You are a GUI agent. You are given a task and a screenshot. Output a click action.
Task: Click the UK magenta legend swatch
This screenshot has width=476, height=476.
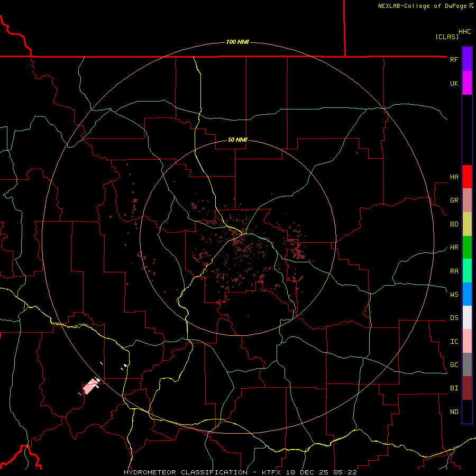467,83
